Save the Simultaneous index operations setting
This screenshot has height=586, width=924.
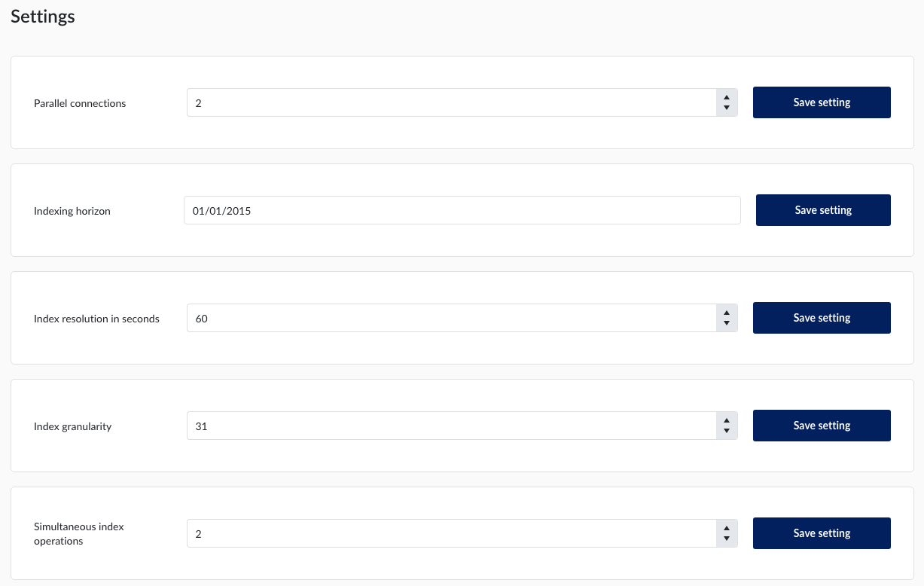822,533
